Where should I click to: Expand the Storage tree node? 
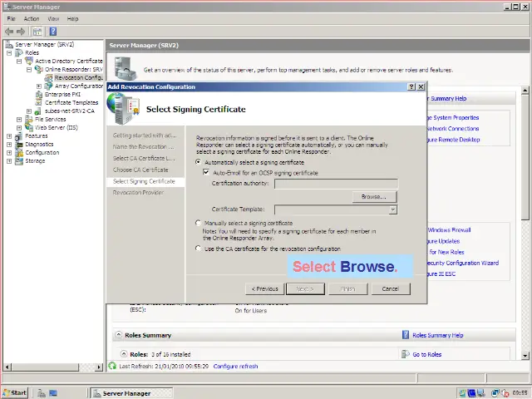(9, 160)
